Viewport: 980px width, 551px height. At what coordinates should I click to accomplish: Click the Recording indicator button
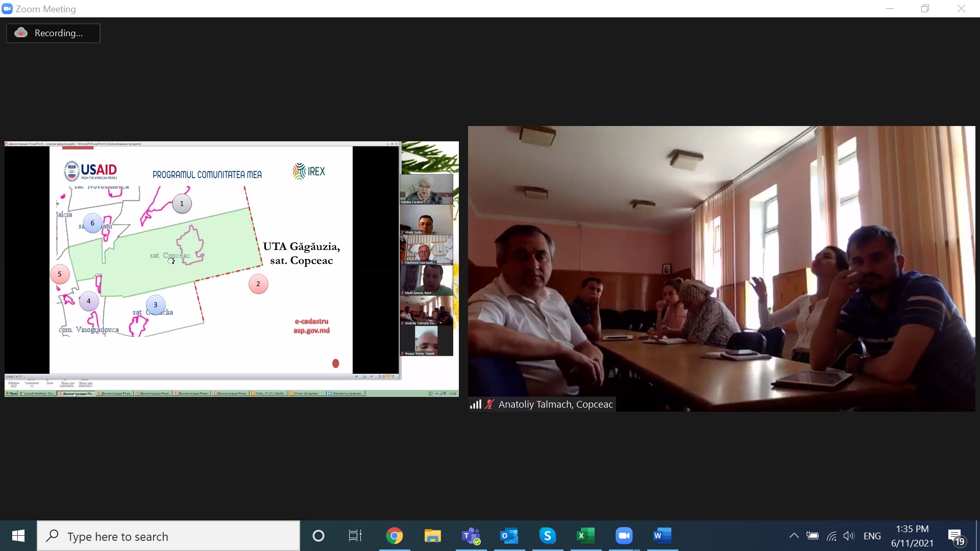(53, 33)
